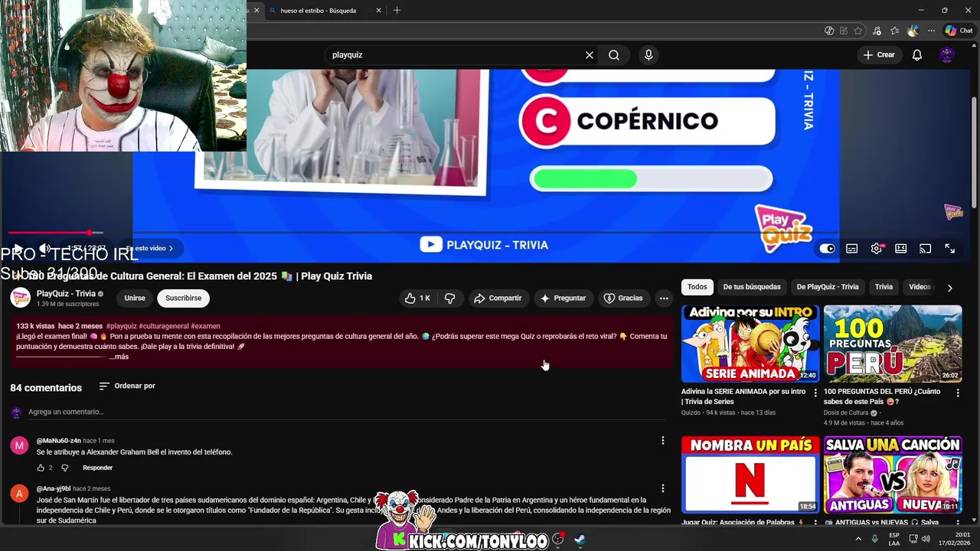Open video player settings gear
Screen dimensions: 980x551
coord(877,249)
